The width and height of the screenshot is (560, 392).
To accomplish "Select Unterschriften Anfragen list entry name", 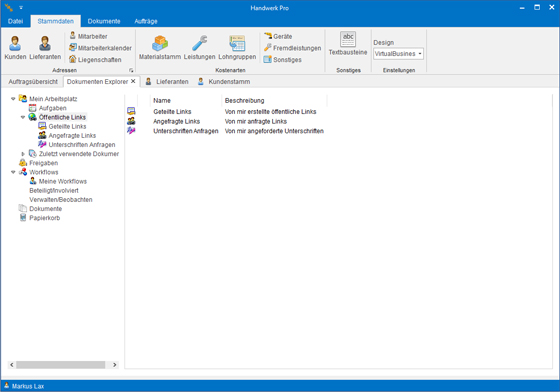I will click(186, 131).
